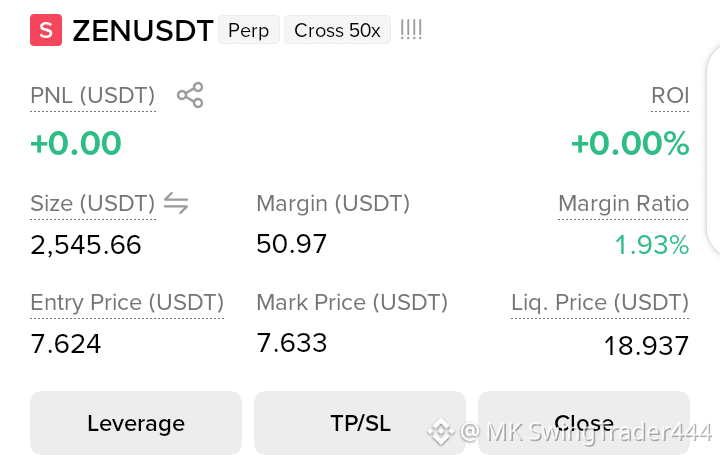Click the Binance logo watermark icon
The width and height of the screenshot is (720, 457).
click(x=440, y=432)
